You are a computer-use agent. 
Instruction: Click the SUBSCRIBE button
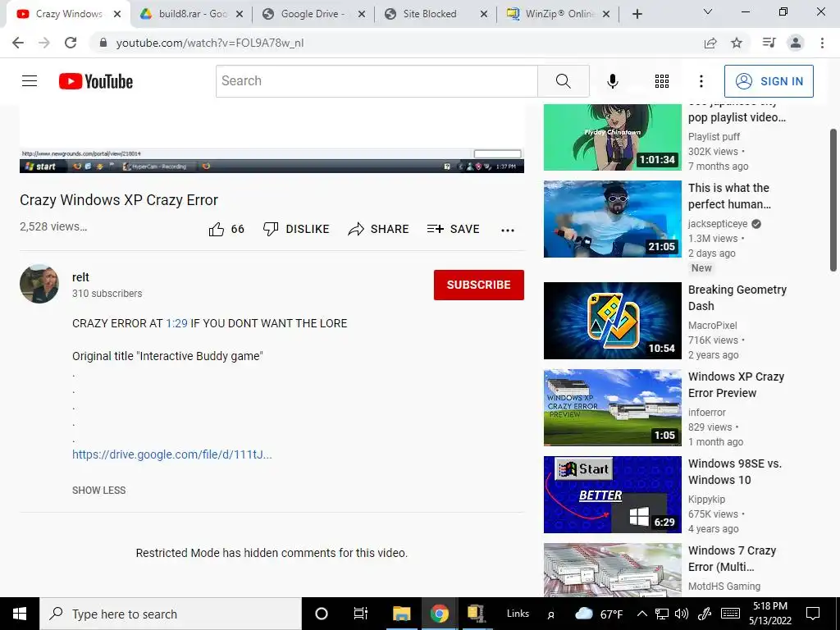[x=479, y=285]
